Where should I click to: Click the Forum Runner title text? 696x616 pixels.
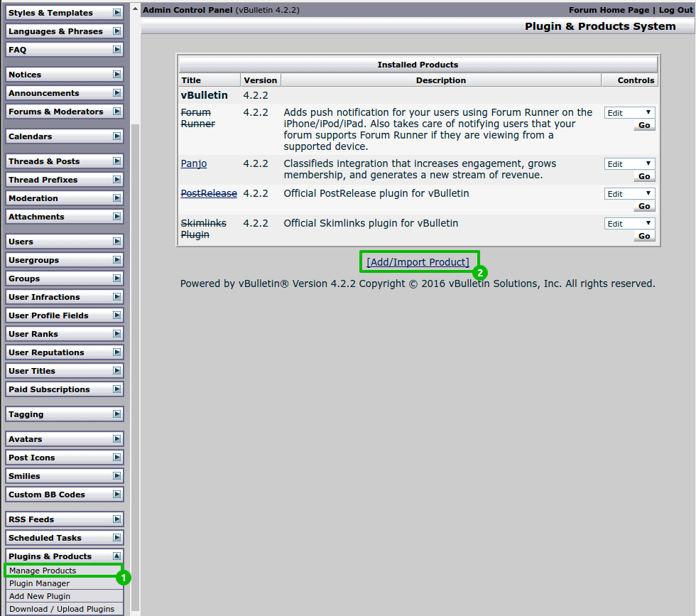197,118
